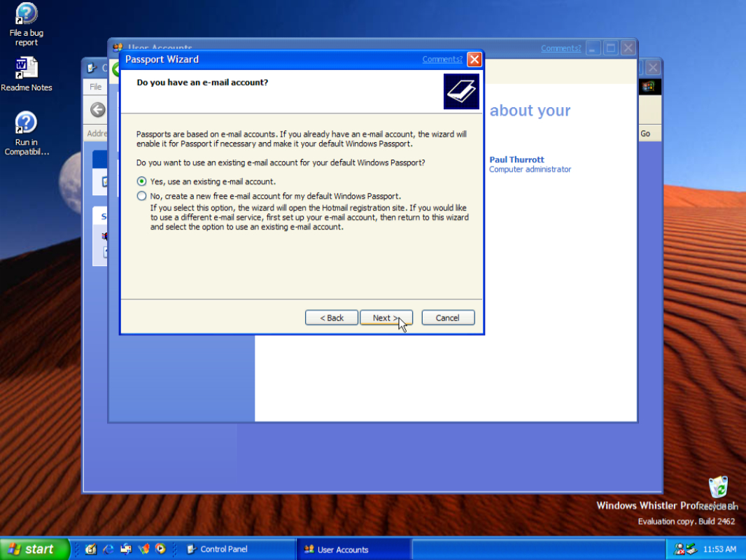Open the Readme Notes desktop icon

pos(26,69)
